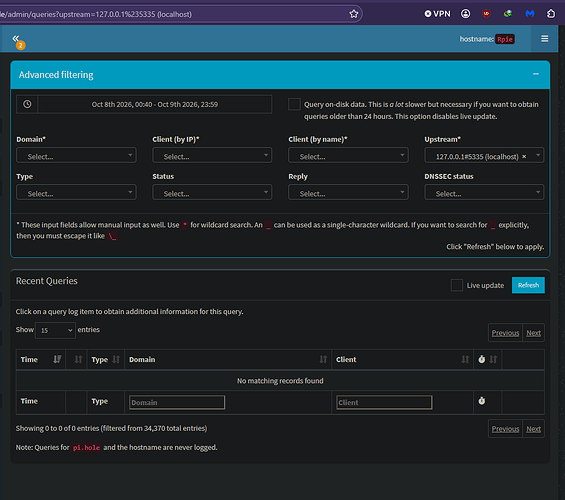The width and height of the screenshot is (565, 500).
Task: Go to Previous page below table
Action: click(505, 429)
